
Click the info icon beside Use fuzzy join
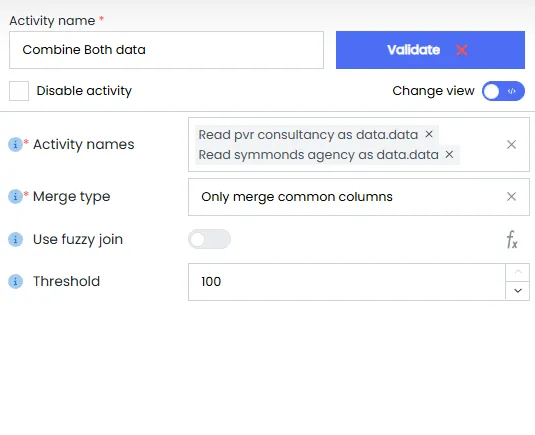click(15, 239)
